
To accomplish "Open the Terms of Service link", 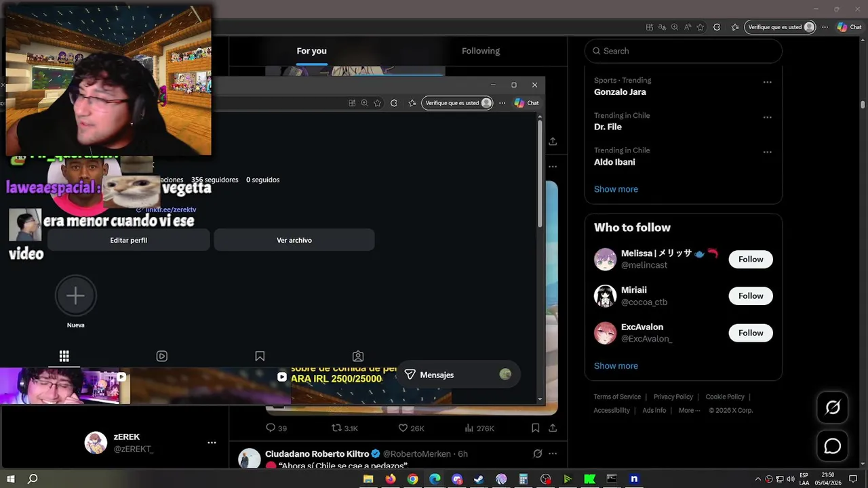I will pyautogui.click(x=617, y=397).
